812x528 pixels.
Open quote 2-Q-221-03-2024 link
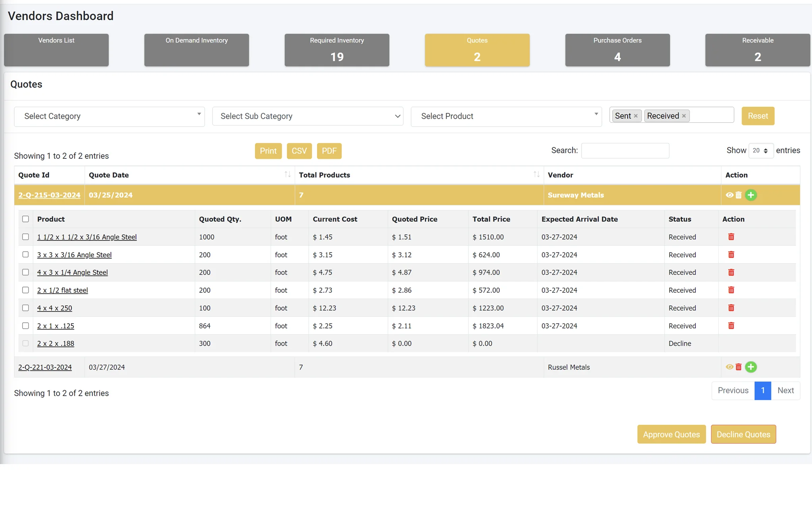[45, 367]
